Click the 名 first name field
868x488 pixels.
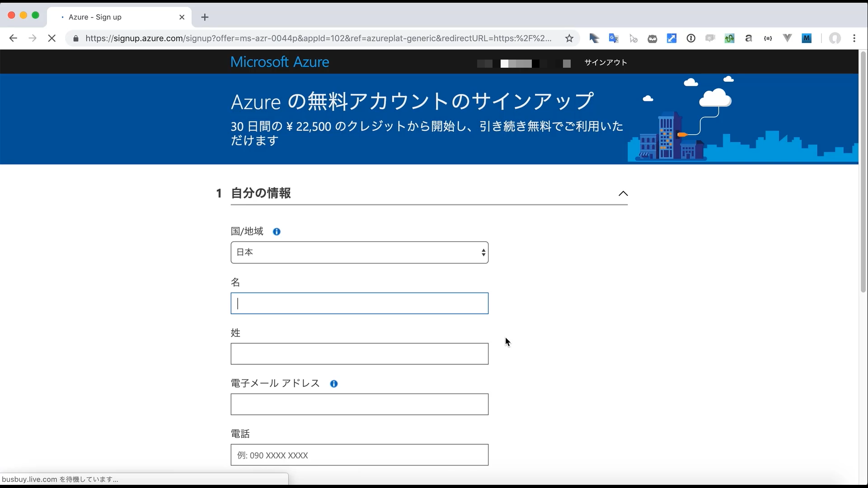pos(359,303)
